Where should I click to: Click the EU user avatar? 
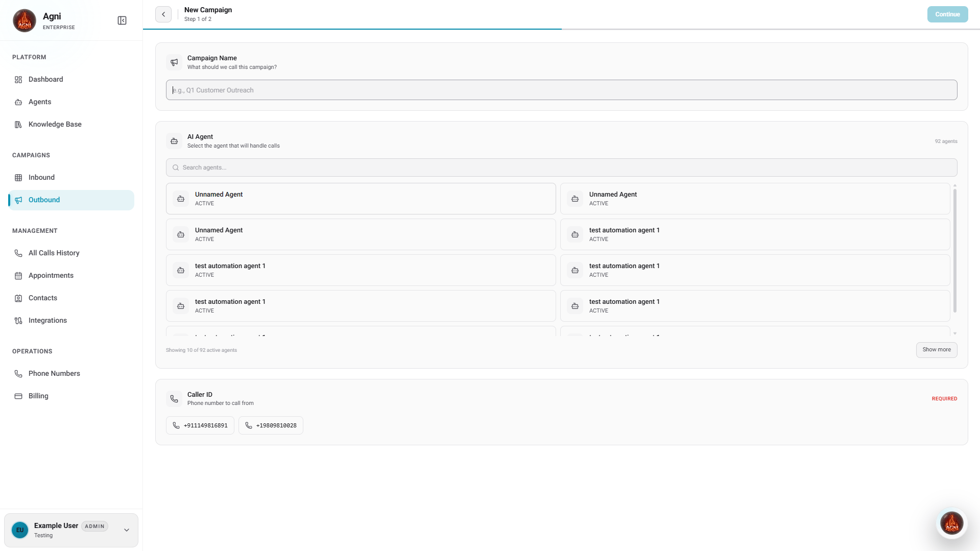click(20, 530)
